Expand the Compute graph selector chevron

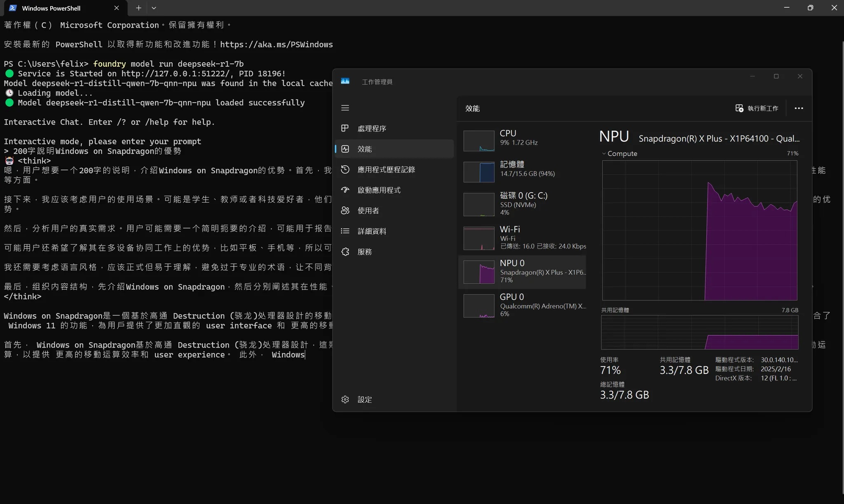[x=604, y=154]
